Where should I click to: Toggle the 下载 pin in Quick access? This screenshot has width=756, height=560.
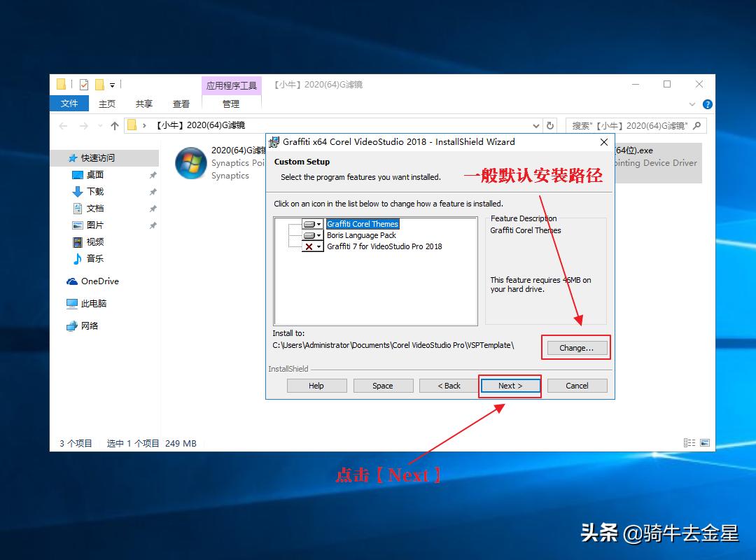pyautogui.click(x=151, y=191)
